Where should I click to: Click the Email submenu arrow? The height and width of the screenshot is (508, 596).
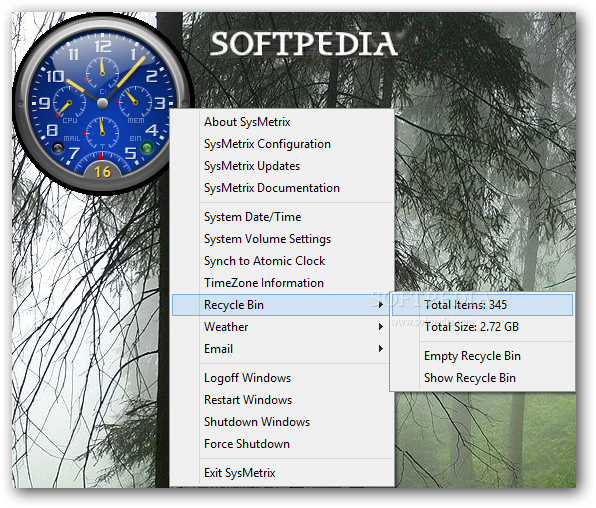coord(381,349)
